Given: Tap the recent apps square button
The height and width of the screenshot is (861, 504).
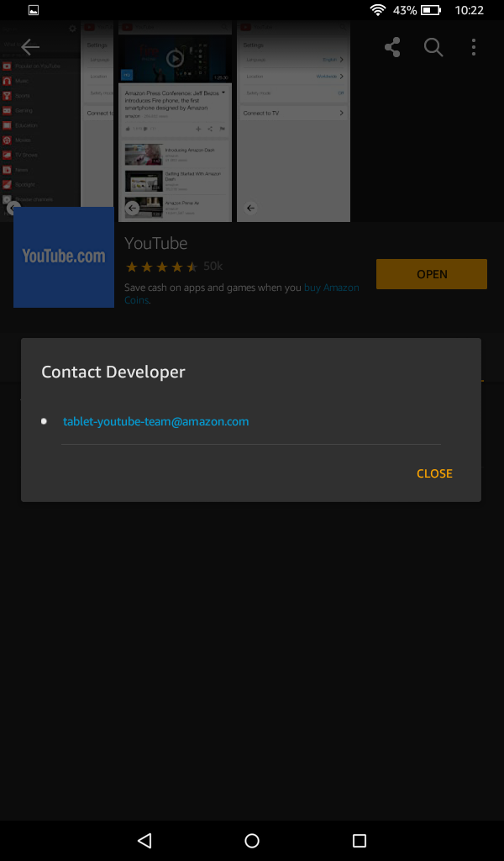Looking at the screenshot, I should pyautogui.click(x=360, y=840).
